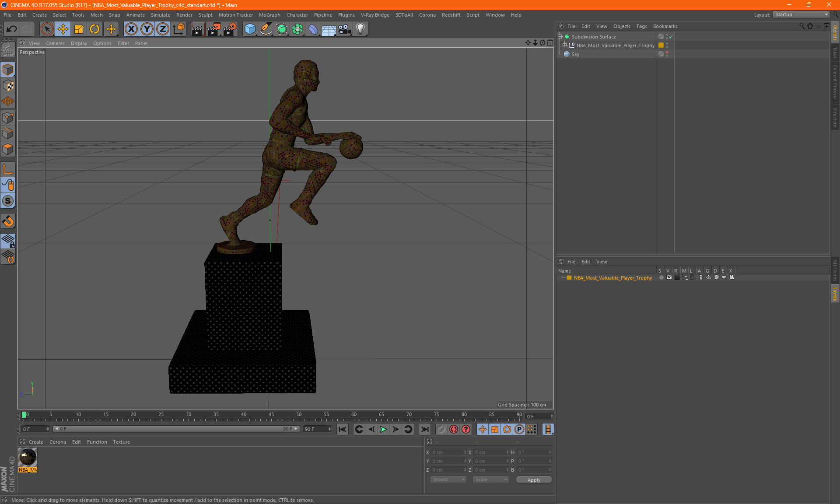Open the Scale mode dropdown
The image size is (840, 504).
[x=491, y=479]
